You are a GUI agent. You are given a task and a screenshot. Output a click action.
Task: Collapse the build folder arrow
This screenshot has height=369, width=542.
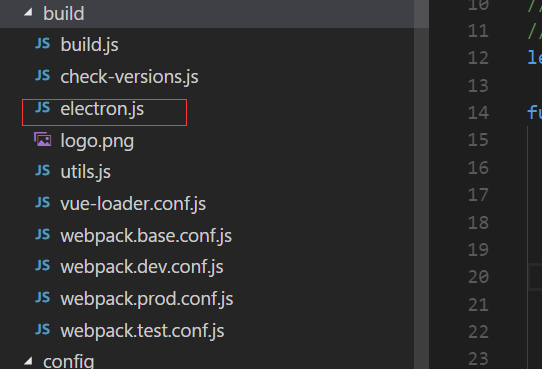pos(28,13)
